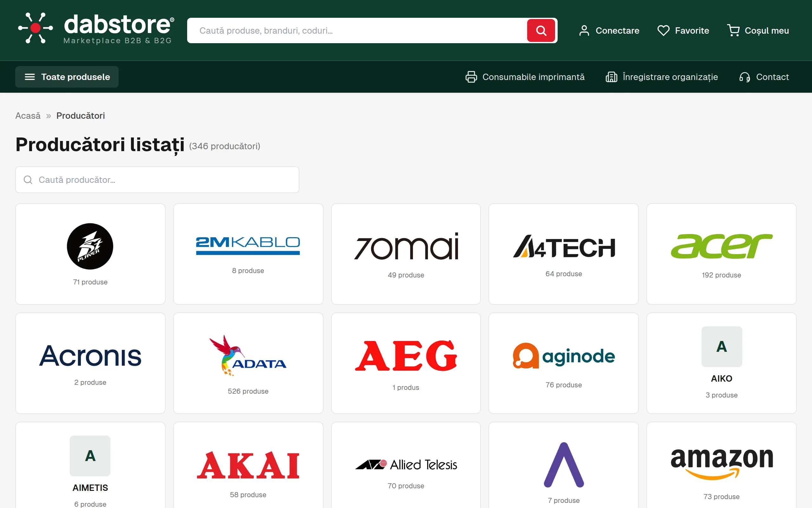Click the 71 produse label

pos(90,282)
